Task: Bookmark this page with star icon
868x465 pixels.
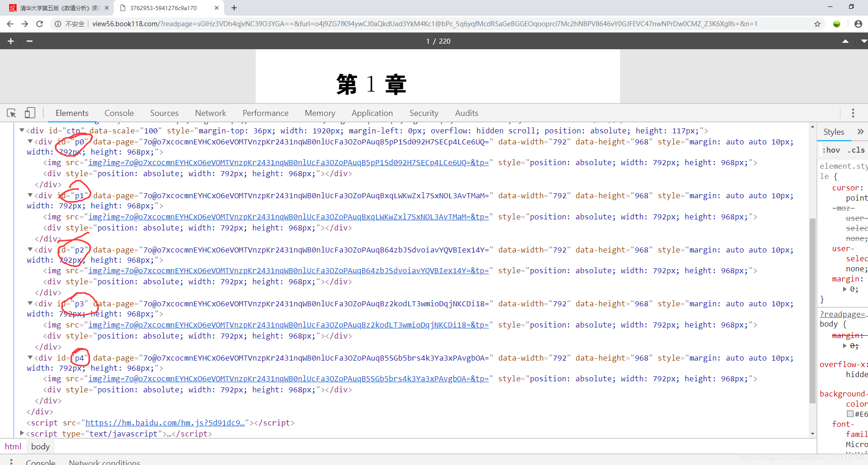Action: [x=817, y=24]
